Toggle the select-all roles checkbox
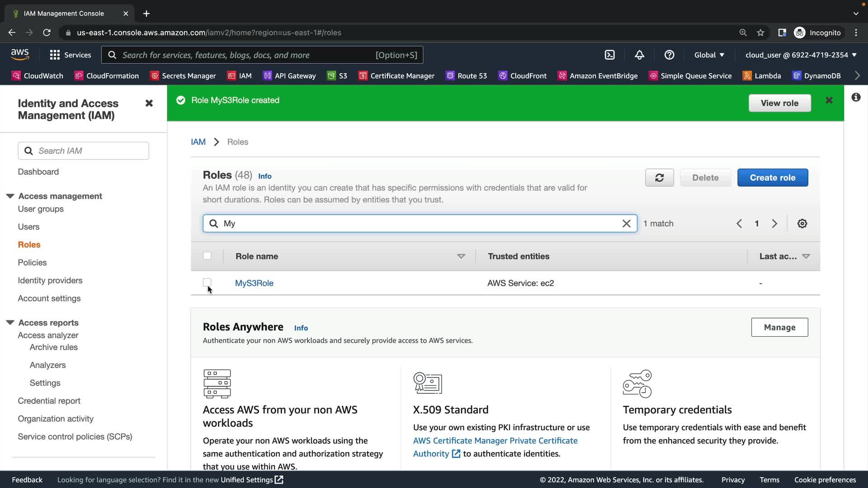Image resolution: width=868 pixels, height=488 pixels. [x=207, y=256]
